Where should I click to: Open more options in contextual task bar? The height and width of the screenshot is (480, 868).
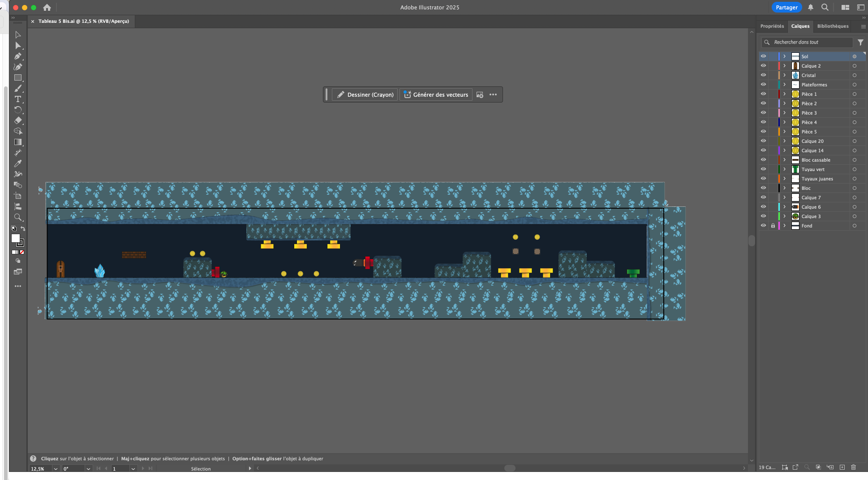click(x=493, y=94)
